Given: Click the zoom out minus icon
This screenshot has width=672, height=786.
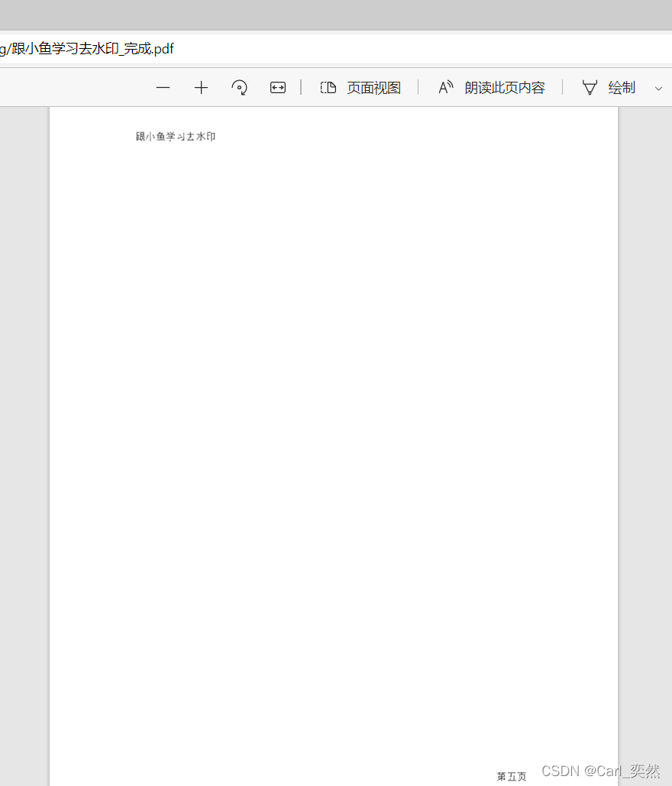Looking at the screenshot, I should coord(163,88).
